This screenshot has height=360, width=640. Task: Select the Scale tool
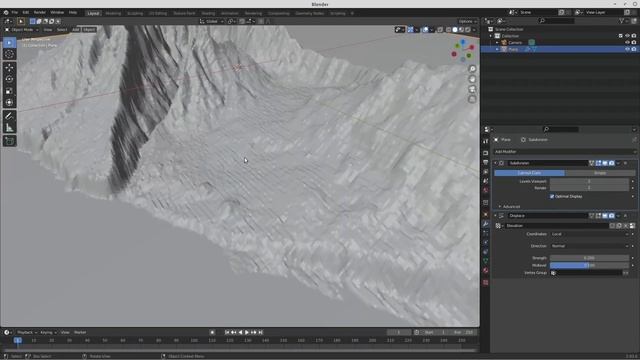pyautogui.click(x=9, y=91)
